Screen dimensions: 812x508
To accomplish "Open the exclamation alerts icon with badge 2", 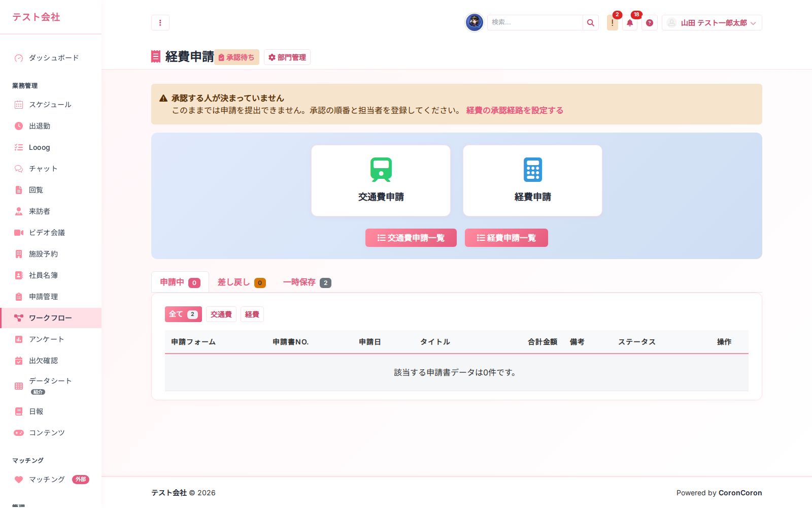I will [x=613, y=22].
